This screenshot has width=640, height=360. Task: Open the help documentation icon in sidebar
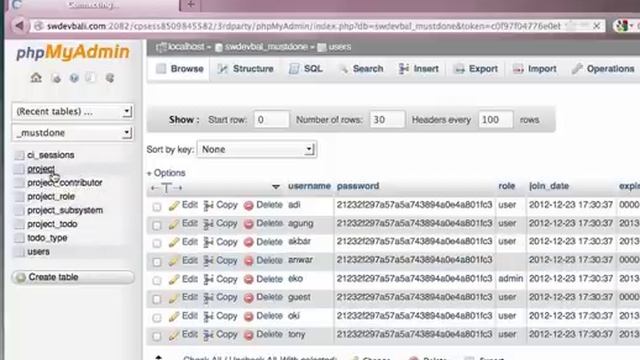pos(74,78)
